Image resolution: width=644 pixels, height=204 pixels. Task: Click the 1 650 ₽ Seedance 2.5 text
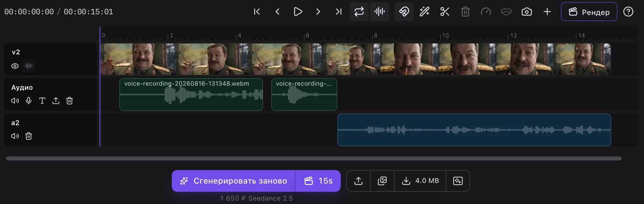tap(257, 198)
